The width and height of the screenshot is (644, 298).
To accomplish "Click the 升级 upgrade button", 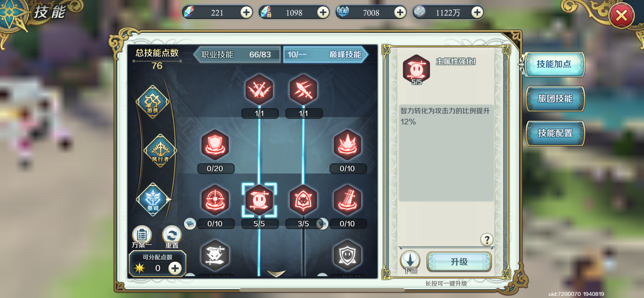I will tap(459, 262).
